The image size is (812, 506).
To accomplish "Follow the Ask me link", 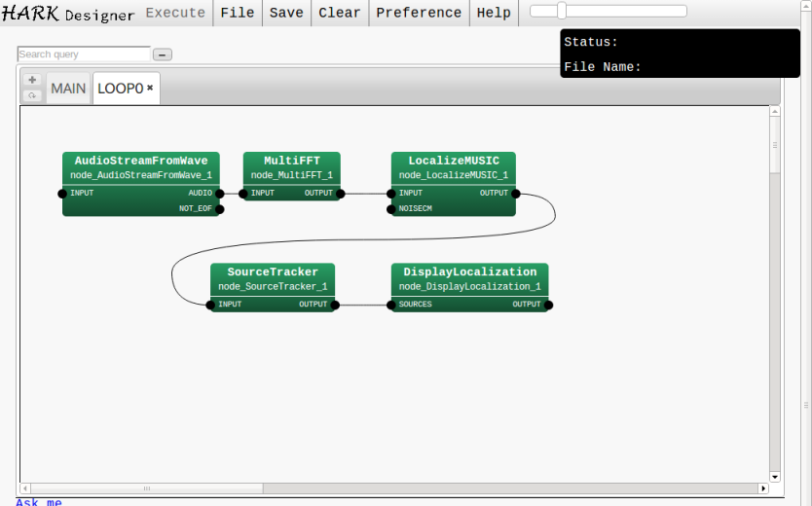I will click(39, 502).
